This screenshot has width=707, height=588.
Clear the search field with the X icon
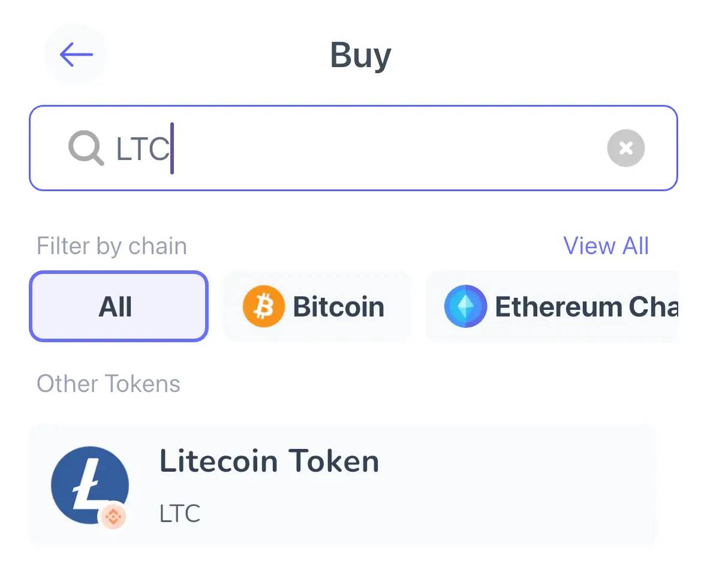pos(626,148)
